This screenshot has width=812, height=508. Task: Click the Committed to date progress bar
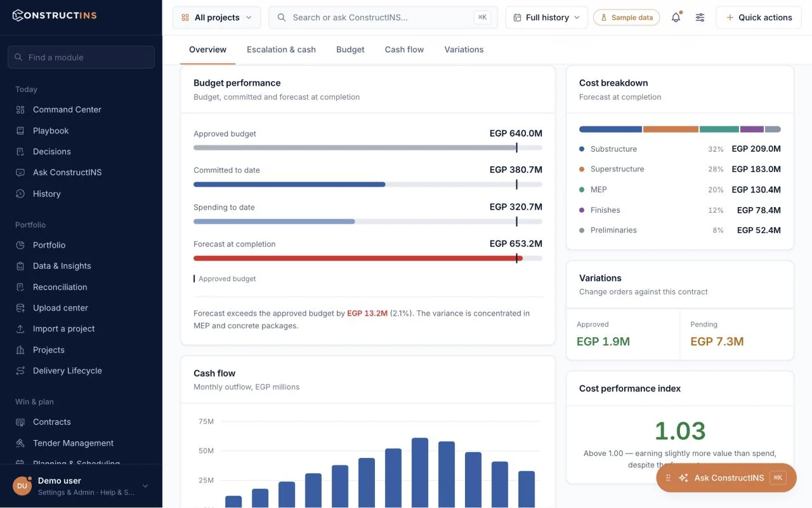[x=289, y=185]
